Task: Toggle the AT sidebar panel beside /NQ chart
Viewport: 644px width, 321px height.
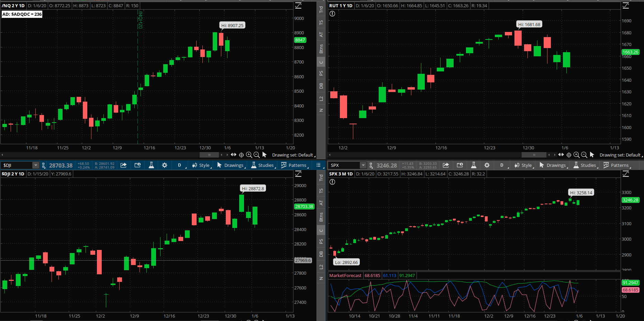Action: pyautogui.click(x=321, y=34)
